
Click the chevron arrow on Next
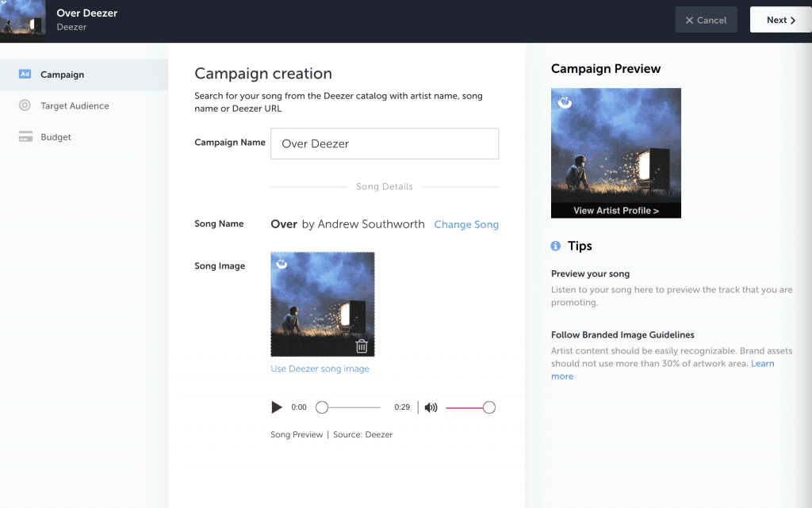pos(793,20)
